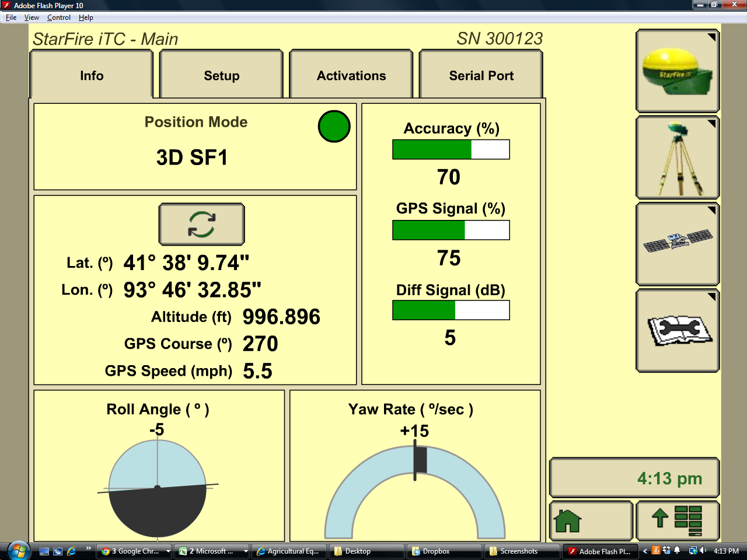Viewport: 747px width, 560px height.
Task: Open the Serial Port tab
Action: 481,75
